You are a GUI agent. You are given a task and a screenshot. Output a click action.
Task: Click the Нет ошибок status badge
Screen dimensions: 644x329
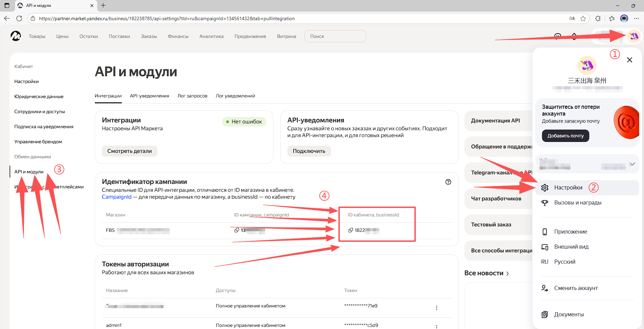pyautogui.click(x=244, y=121)
